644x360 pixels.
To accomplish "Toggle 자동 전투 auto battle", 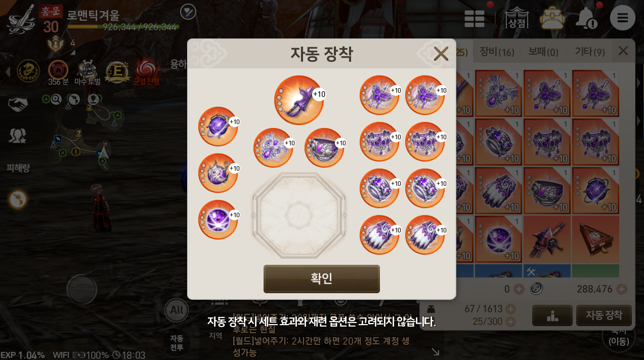I will (x=177, y=343).
